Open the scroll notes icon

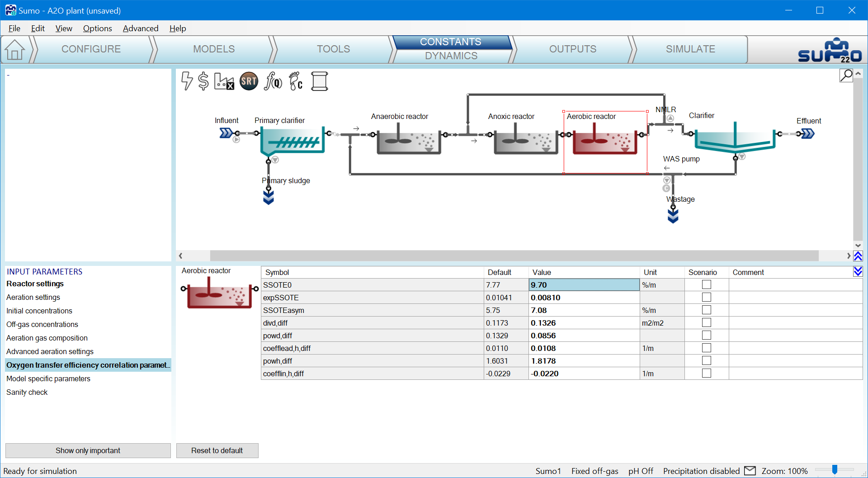tap(319, 81)
